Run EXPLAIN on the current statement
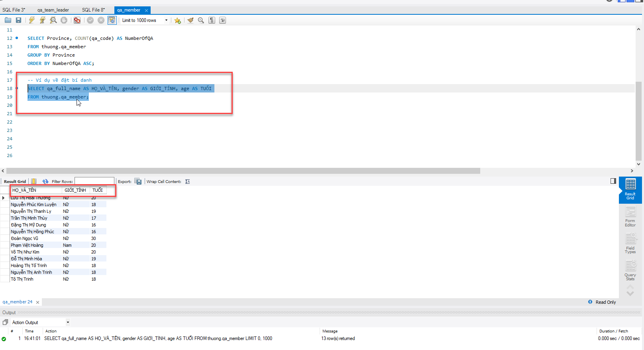 (x=53, y=20)
